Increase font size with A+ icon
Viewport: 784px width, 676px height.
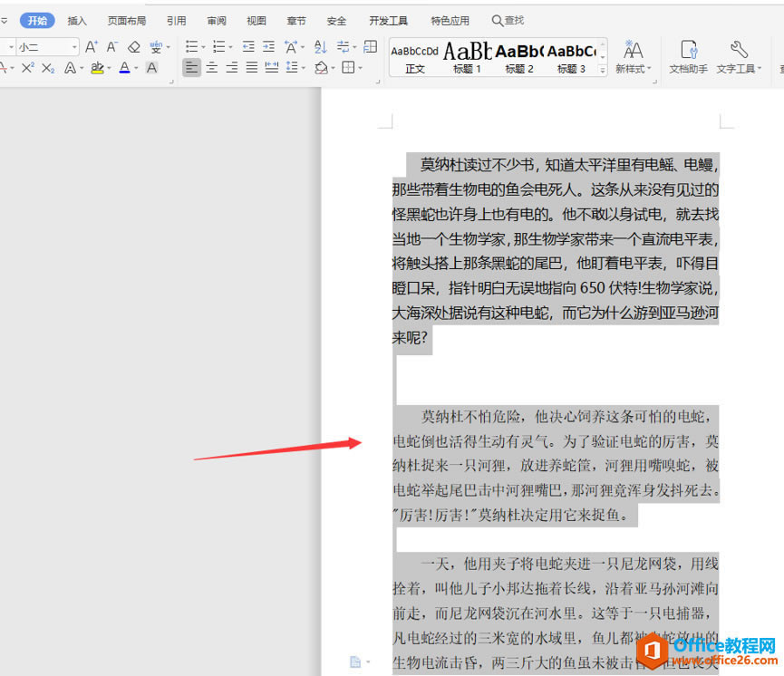coord(91,47)
